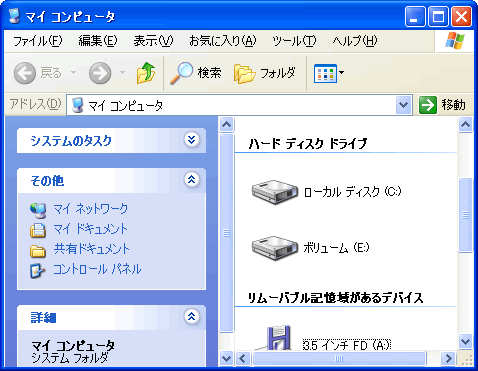Click the Up folder icon in toolbar

pos(146,73)
